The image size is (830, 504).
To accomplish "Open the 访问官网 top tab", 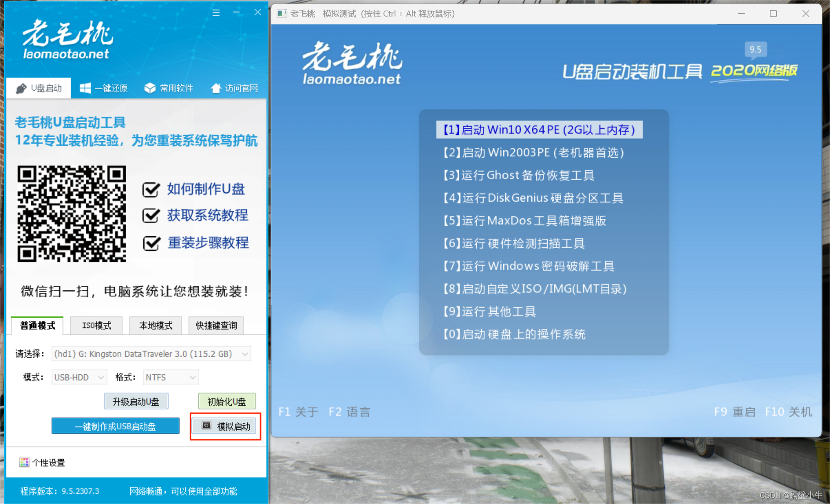I will (234, 88).
